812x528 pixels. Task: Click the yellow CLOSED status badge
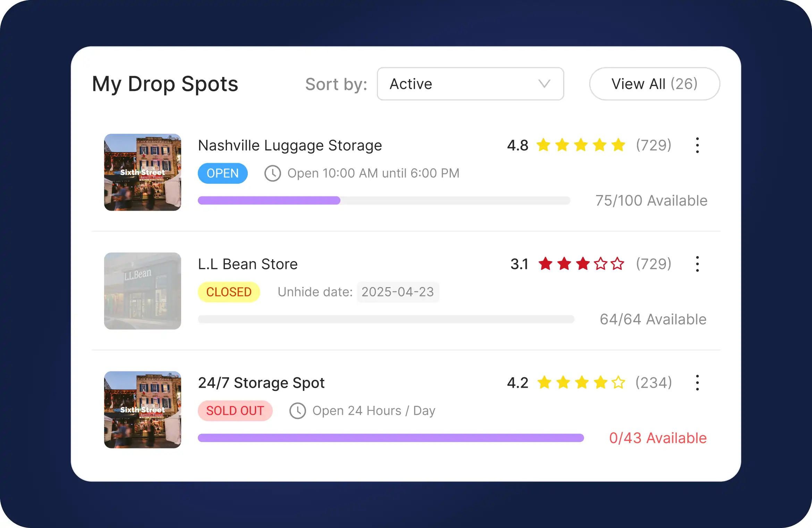point(229,292)
